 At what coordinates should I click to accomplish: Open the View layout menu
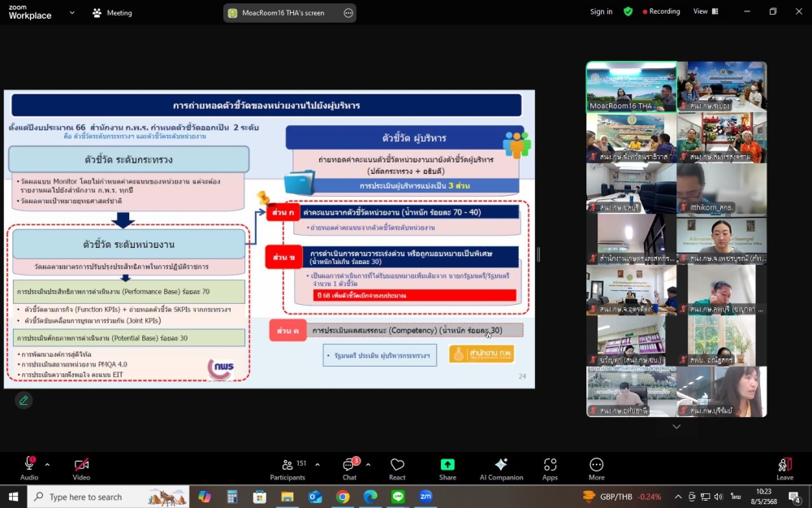[x=703, y=12]
